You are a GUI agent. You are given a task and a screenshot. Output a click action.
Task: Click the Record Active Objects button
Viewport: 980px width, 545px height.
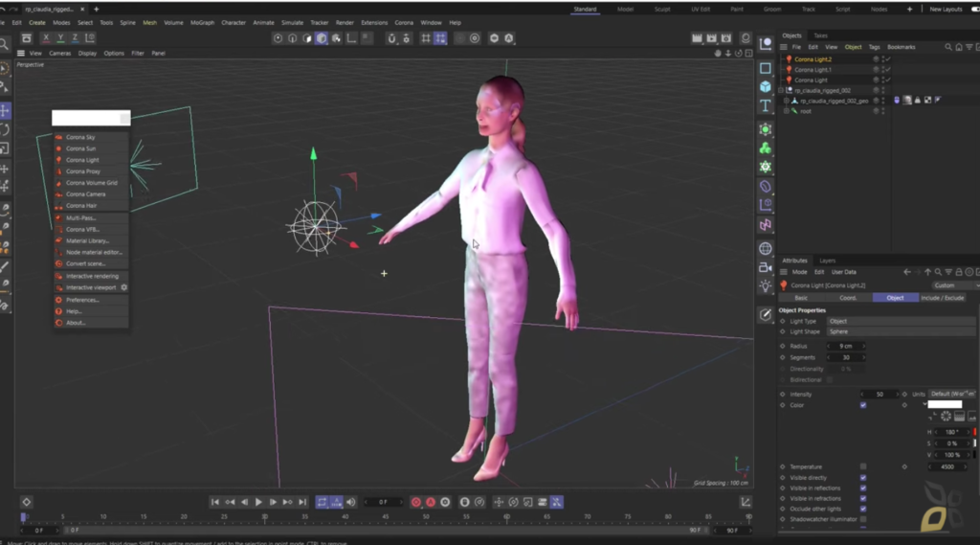point(415,502)
